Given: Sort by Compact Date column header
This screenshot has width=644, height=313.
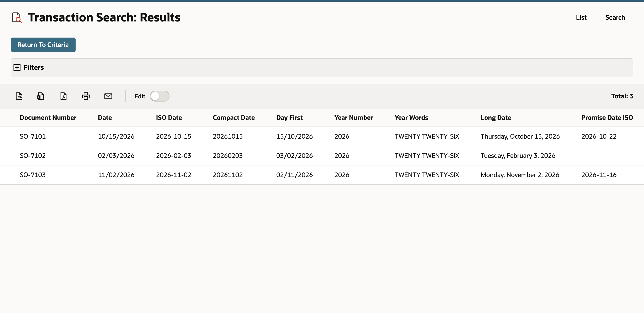Looking at the screenshot, I should [233, 118].
